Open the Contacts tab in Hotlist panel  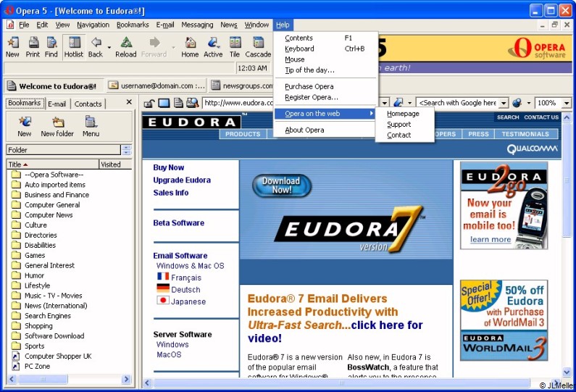coord(88,104)
